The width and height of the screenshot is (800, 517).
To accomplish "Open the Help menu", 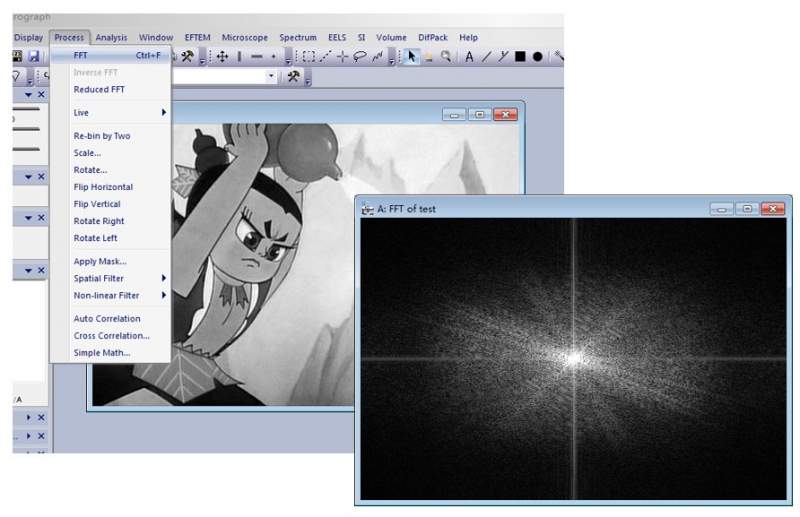I will 468,37.
